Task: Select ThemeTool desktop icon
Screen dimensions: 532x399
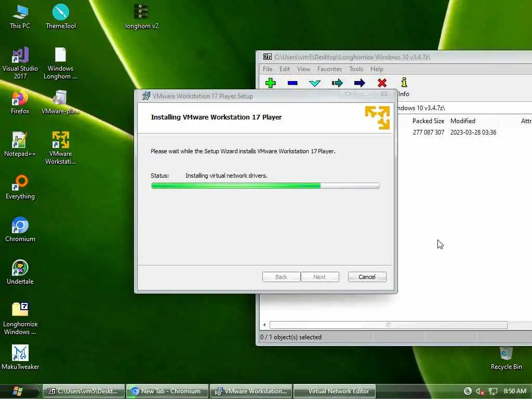Action: [x=61, y=16]
